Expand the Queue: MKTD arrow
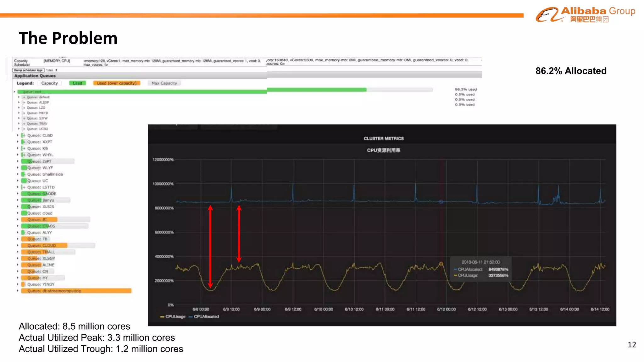This screenshot has height=362, width=644. click(x=19, y=113)
